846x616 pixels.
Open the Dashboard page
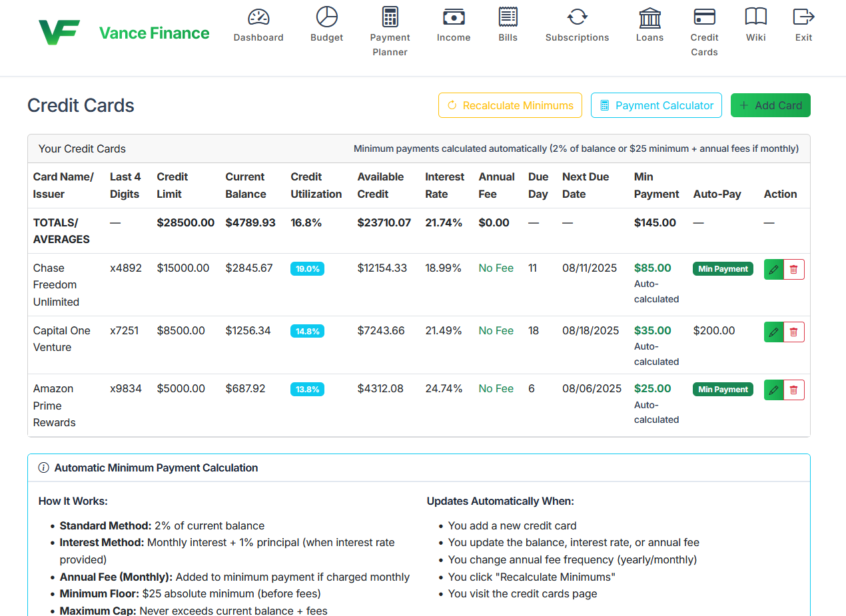(258, 23)
